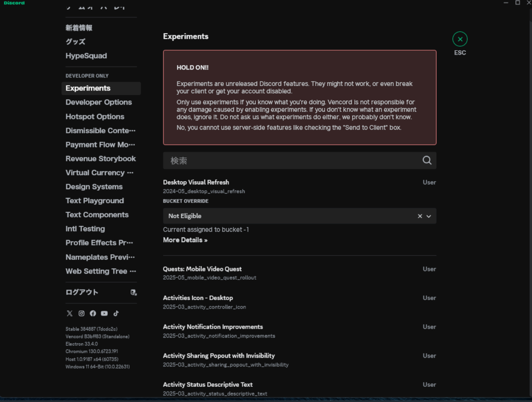Click the magnifier icon in the search box
This screenshot has height=402, width=532.
(x=427, y=160)
